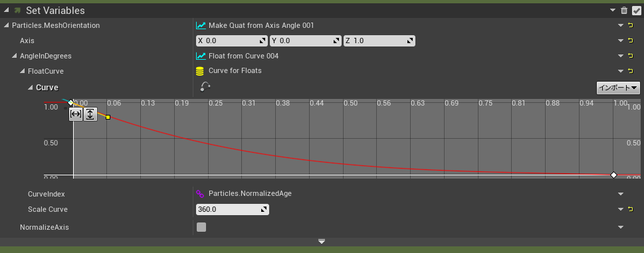
Task: Click the curve templates icon below Curve for Floats
Action: (205, 86)
